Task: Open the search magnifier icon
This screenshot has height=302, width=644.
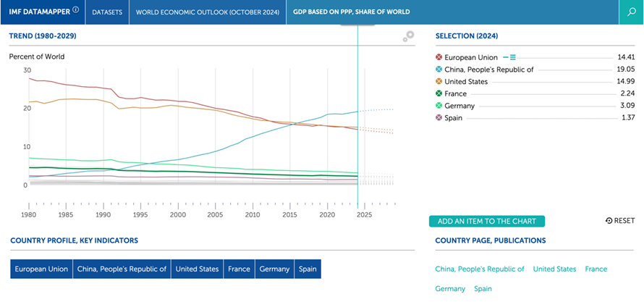Action: pyautogui.click(x=631, y=12)
